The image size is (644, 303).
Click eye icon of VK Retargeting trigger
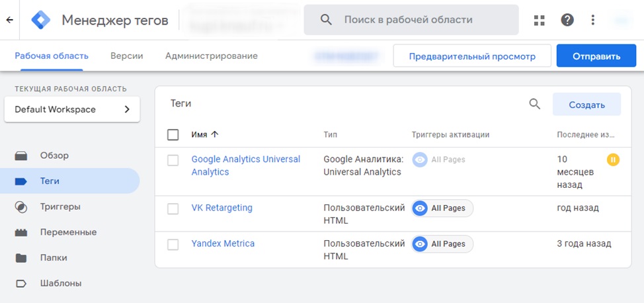click(x=420, y=208)
